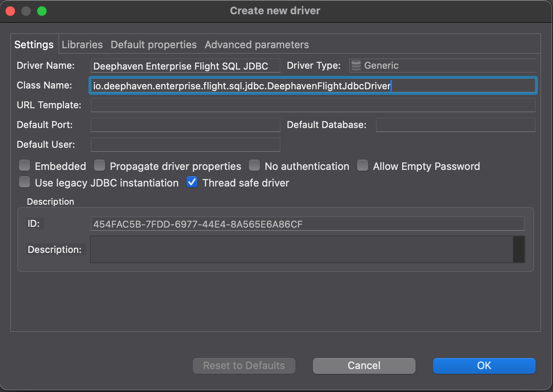553x392 pixels.
Task: Click the Generic driver type database icon
Action: pos(356,66)
